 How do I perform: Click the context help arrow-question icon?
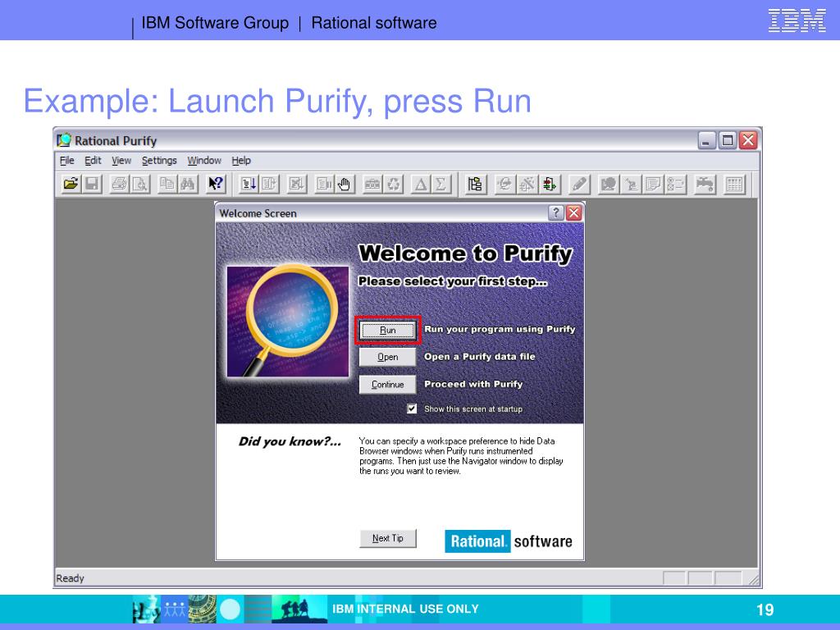tap(216, 185)
